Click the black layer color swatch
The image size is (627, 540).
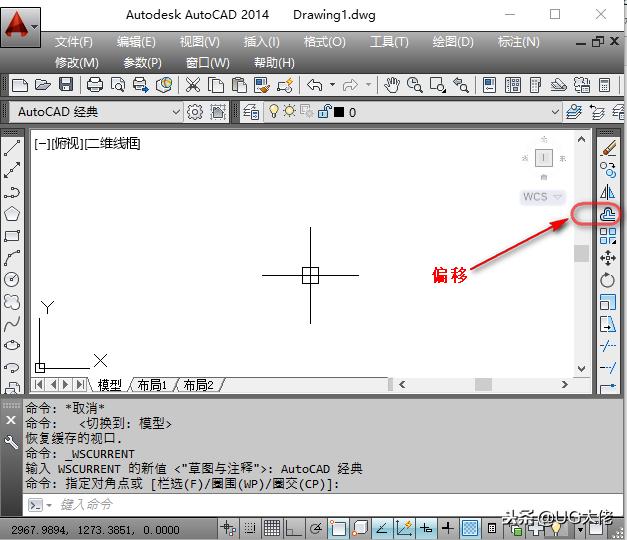point(339,112)
